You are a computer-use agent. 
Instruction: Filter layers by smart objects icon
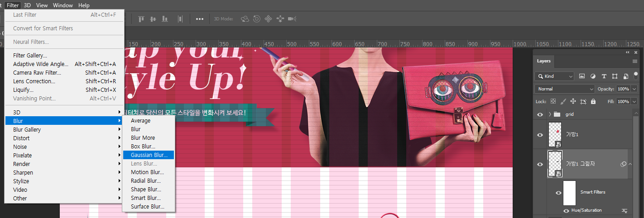click(x=625, y=76)
